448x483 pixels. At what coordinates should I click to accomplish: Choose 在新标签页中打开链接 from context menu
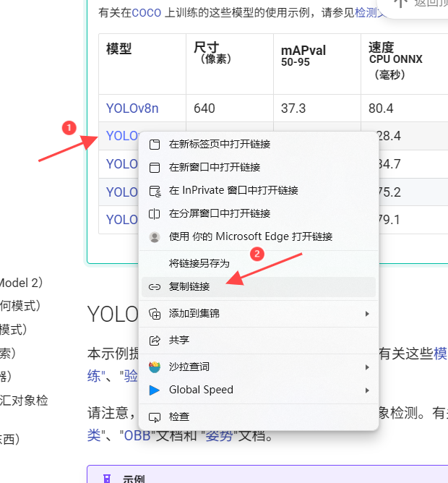tap(259, 144)
